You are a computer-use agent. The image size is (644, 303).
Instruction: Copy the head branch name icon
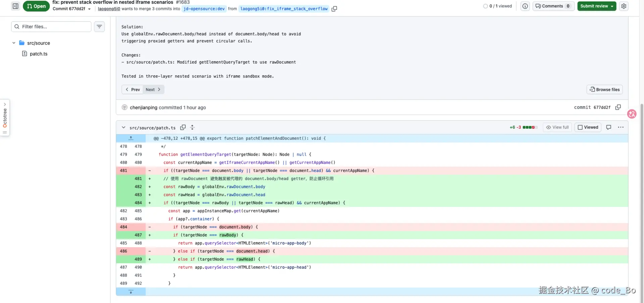(334, 9)
